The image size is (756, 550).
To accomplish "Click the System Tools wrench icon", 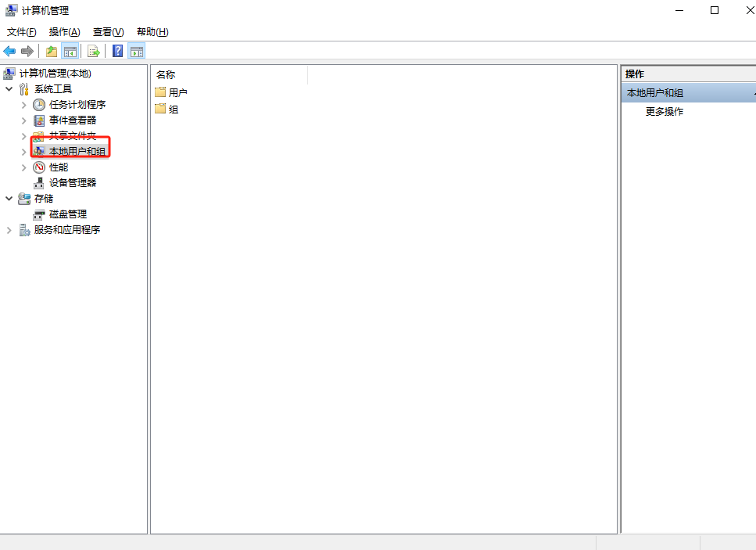I will [24, 89].
